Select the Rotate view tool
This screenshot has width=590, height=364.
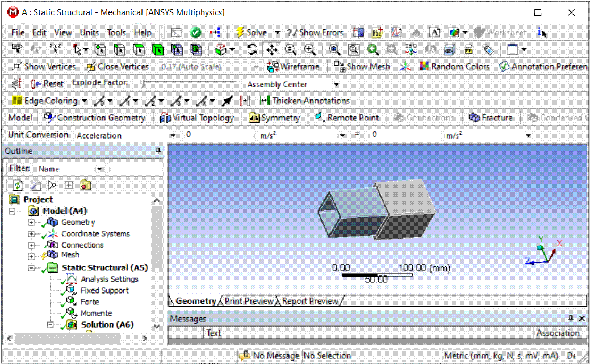click(252, 49)
